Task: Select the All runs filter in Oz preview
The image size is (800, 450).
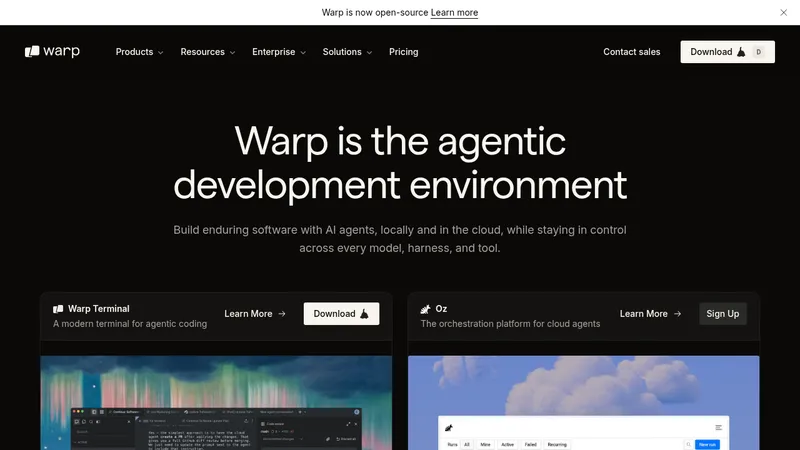Action: [467, 444]
